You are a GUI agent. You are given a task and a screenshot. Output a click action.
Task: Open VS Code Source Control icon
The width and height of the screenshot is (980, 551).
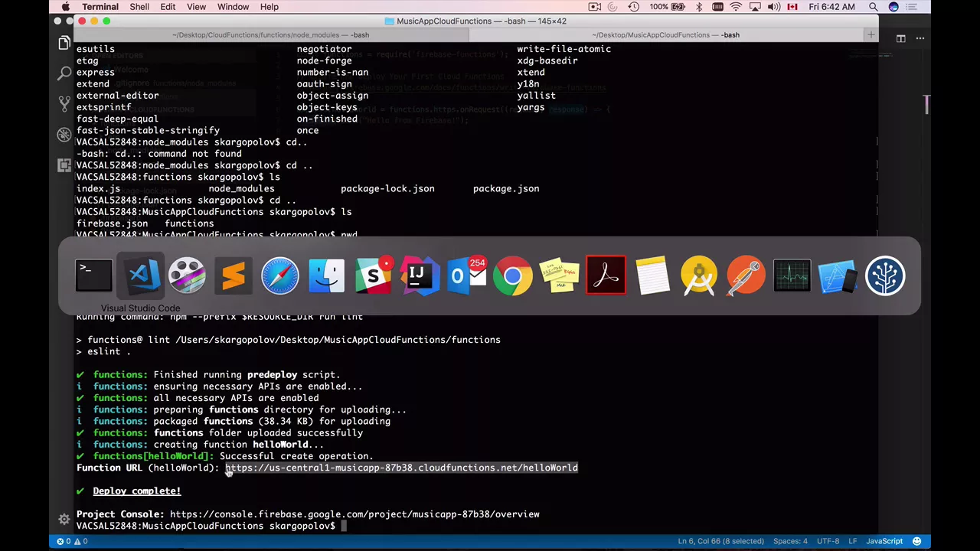coord(64,104)
